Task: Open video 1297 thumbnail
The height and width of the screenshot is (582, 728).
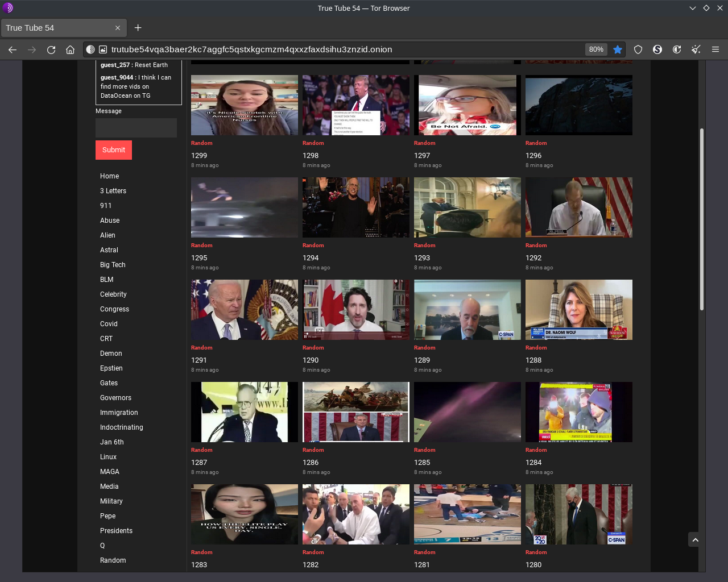Action: click(468, 105)
